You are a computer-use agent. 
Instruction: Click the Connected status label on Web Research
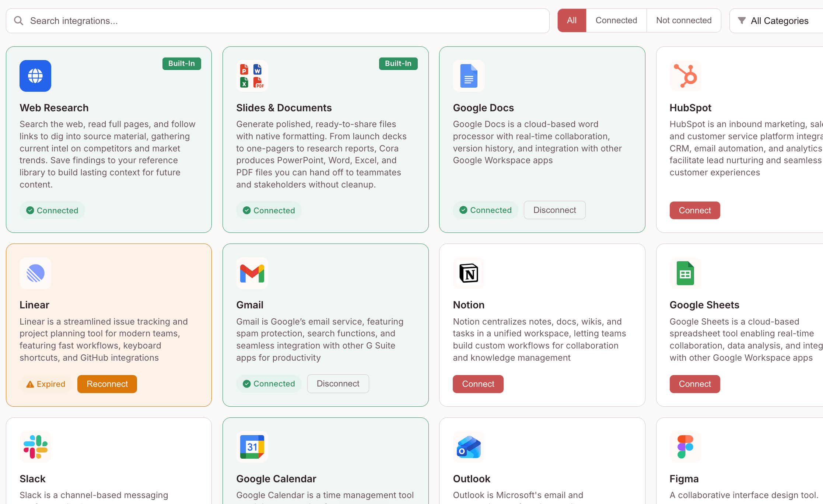point(52,210)
